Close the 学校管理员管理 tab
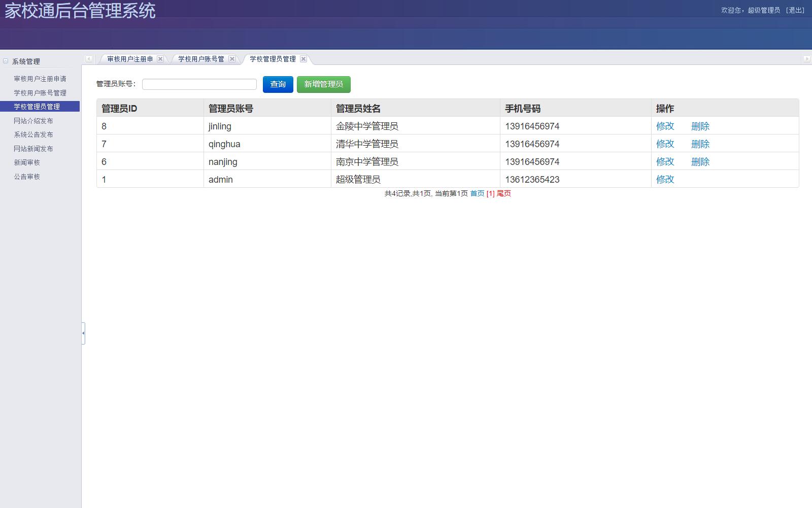The image size is (812, 508). [303, 59]
